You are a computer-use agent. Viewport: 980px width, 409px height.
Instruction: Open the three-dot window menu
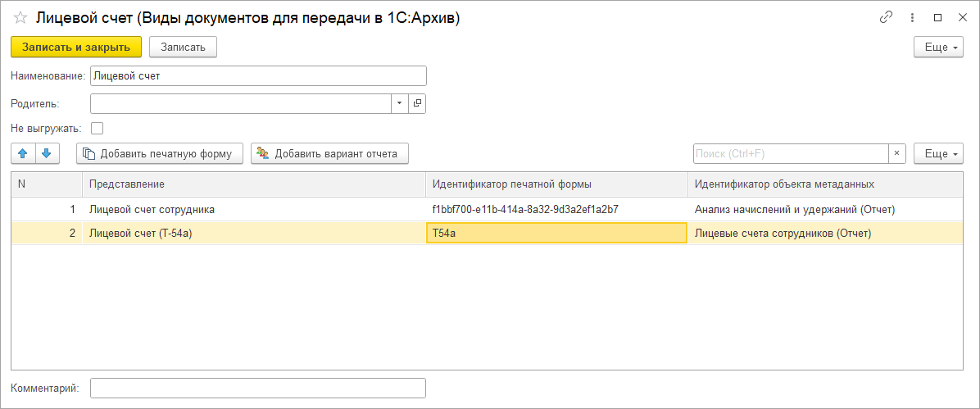coord(912,17)
